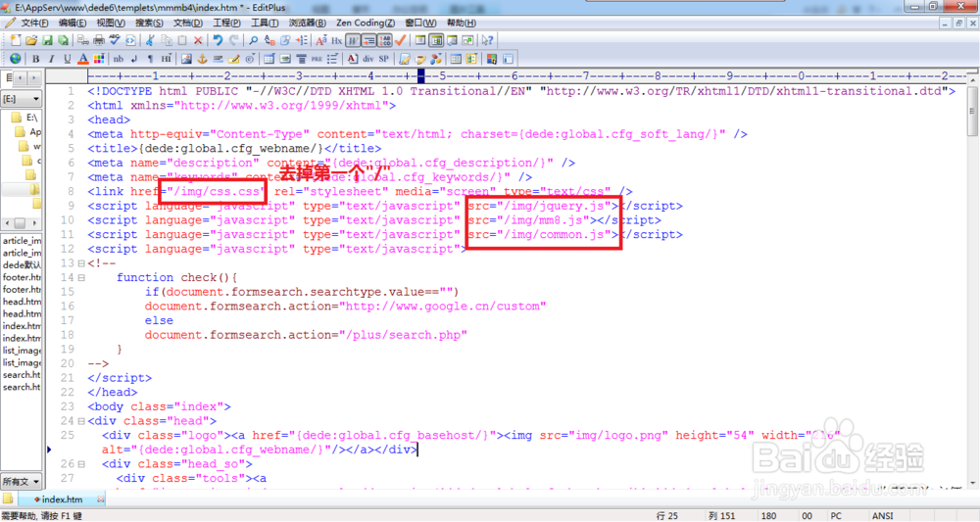Screen dimensions: 980x522
Task: Apply bold B formatting tag
Action: 35,59
